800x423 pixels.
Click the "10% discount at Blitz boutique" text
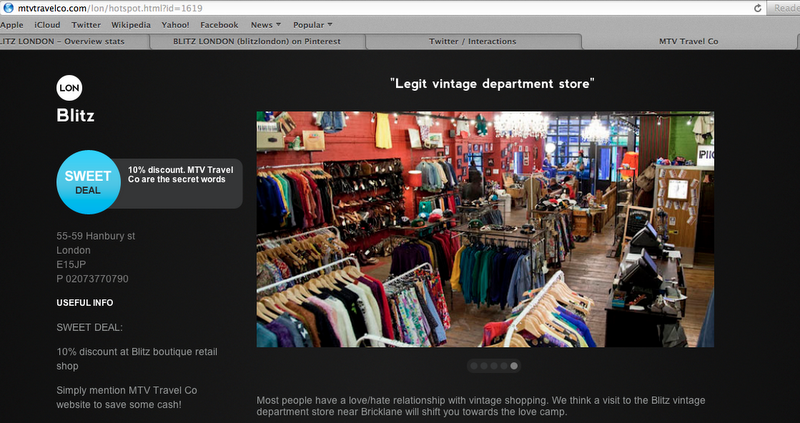[137, 359]
